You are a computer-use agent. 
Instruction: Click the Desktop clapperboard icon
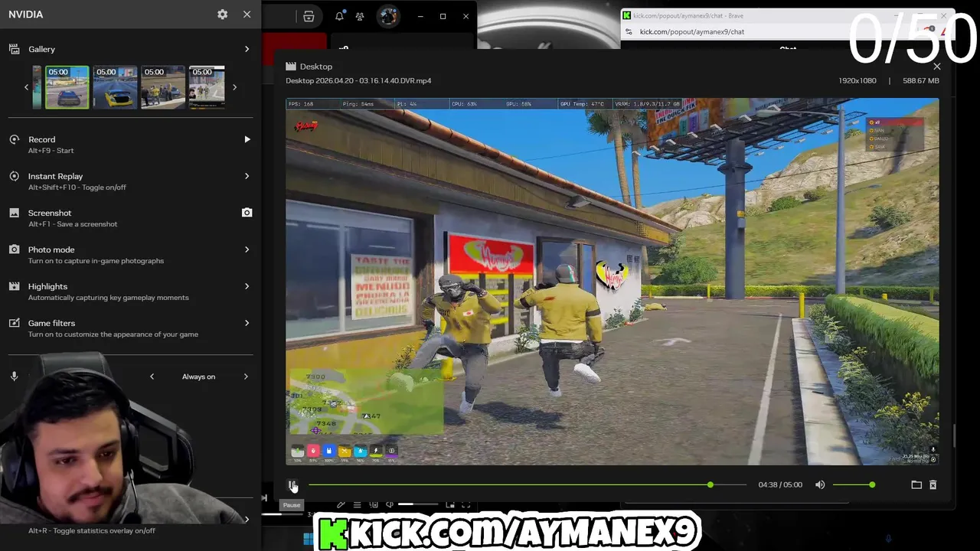(x=291, y=67)
